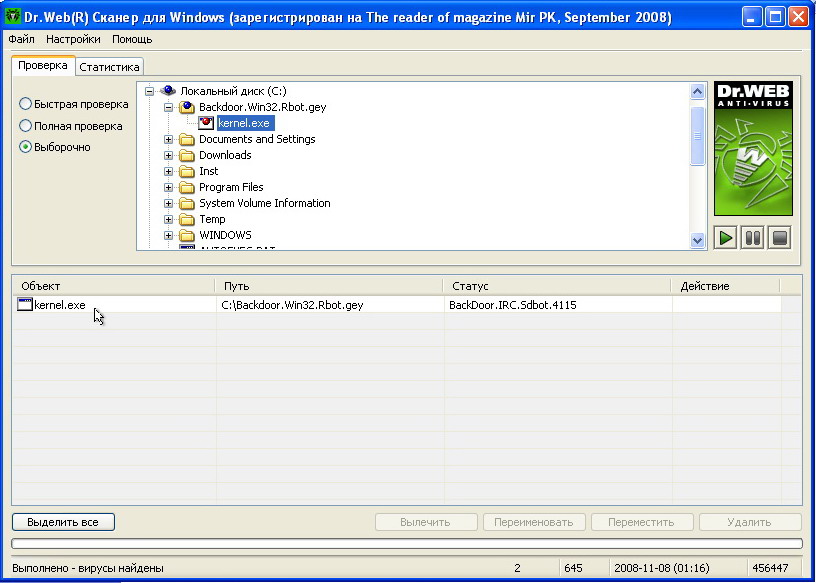Screen dimensions: 816x583
Task: Sort by the Объект column header
Action: click(x=113, y=286)
